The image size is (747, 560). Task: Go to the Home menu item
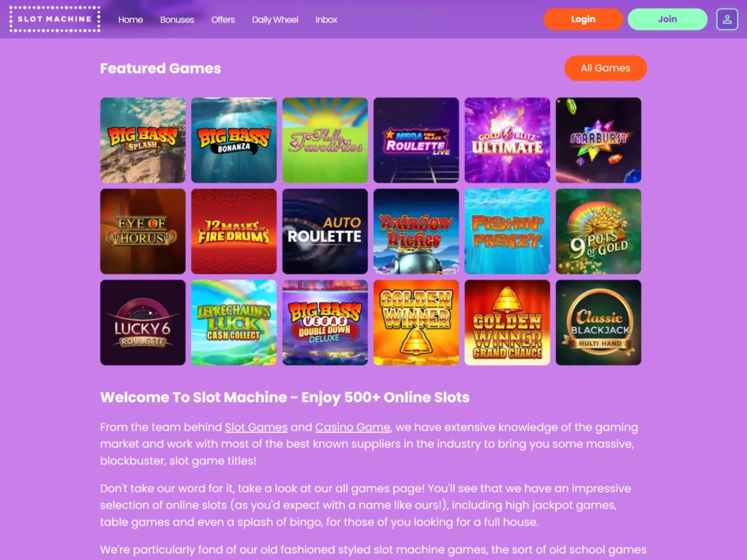(130, 20)
